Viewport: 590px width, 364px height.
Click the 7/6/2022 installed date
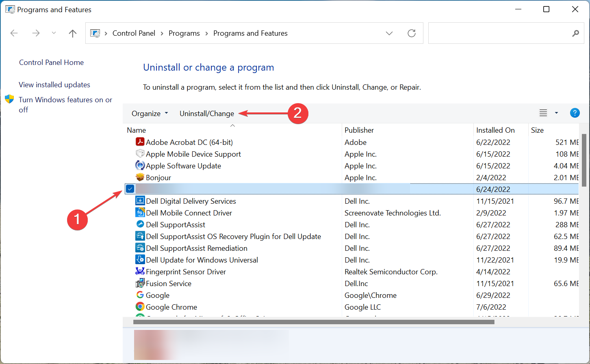[x=491, y=307]
